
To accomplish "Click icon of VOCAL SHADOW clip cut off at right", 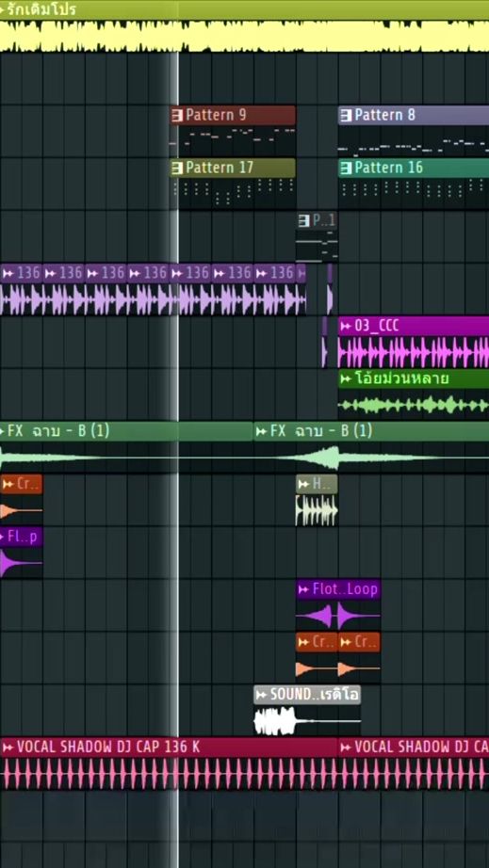I will click(346, 747).
